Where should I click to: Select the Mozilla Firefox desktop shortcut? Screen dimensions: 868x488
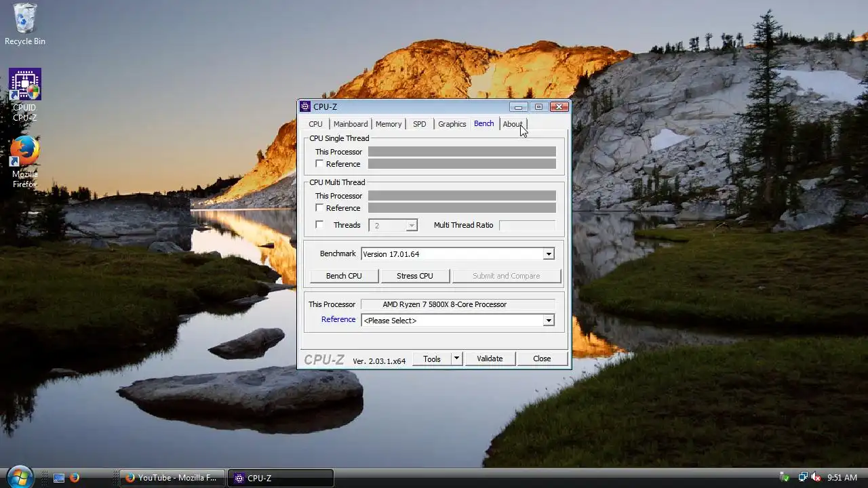click(x=25, y=162)
